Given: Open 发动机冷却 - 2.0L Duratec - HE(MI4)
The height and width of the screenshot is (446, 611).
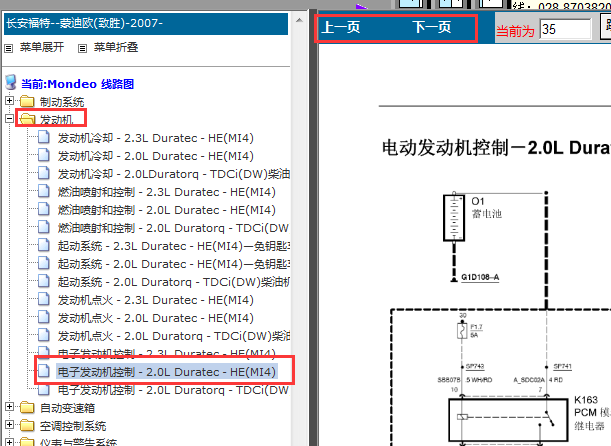Looking at the screenshot, I should pos(155,156).
